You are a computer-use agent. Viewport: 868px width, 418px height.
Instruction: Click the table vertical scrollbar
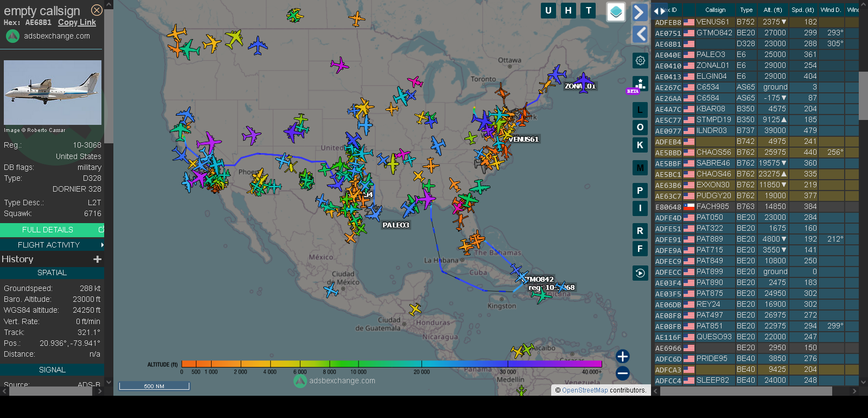coord(863,96)
